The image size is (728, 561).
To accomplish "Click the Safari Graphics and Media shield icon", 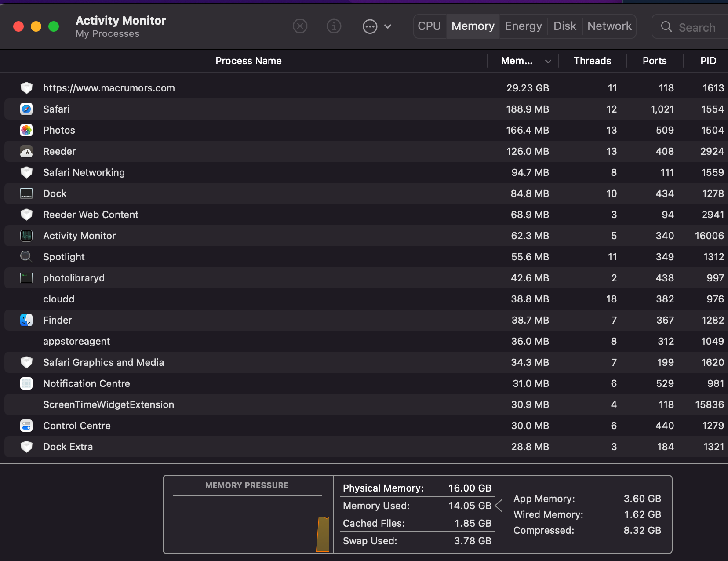I will [x=26, y=362].
